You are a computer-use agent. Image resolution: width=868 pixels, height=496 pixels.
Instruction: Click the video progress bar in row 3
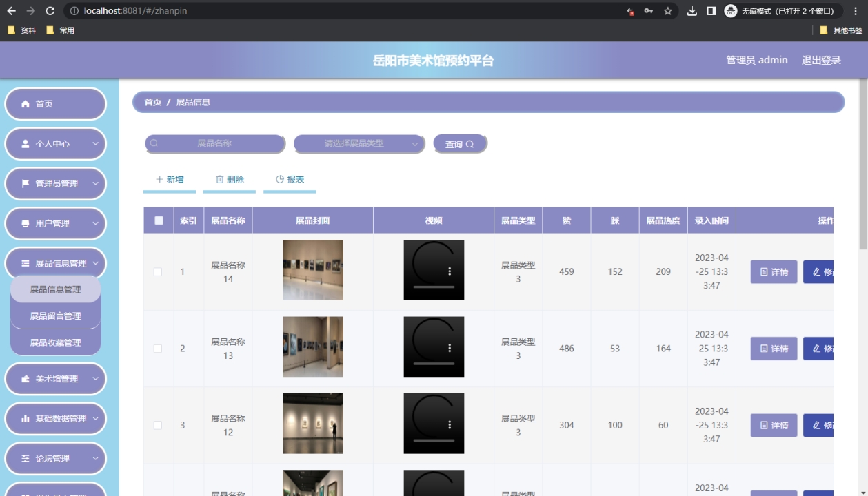point(434,440)
